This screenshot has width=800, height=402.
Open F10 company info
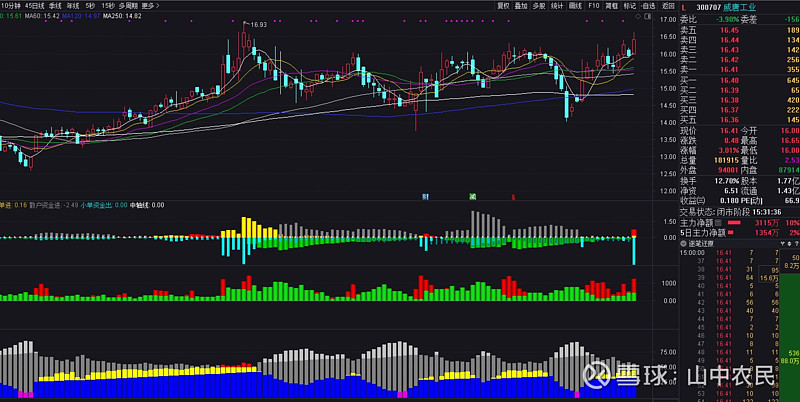(593, 6)
